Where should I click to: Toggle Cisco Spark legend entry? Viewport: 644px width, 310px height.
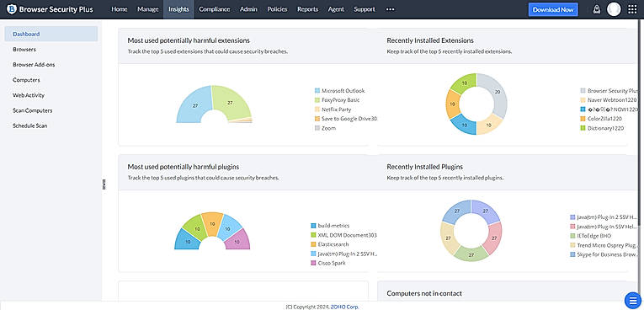coord(328,263)
